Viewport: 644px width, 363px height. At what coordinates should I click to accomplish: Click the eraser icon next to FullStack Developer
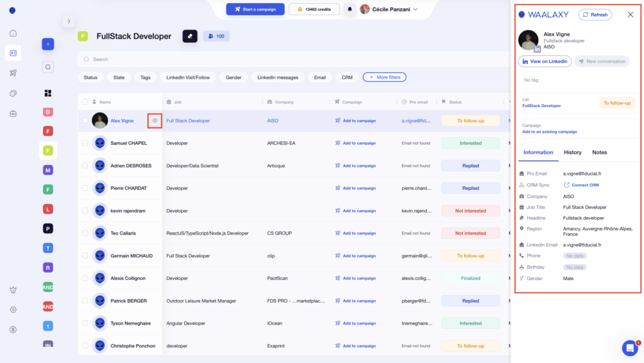(190, 36)
